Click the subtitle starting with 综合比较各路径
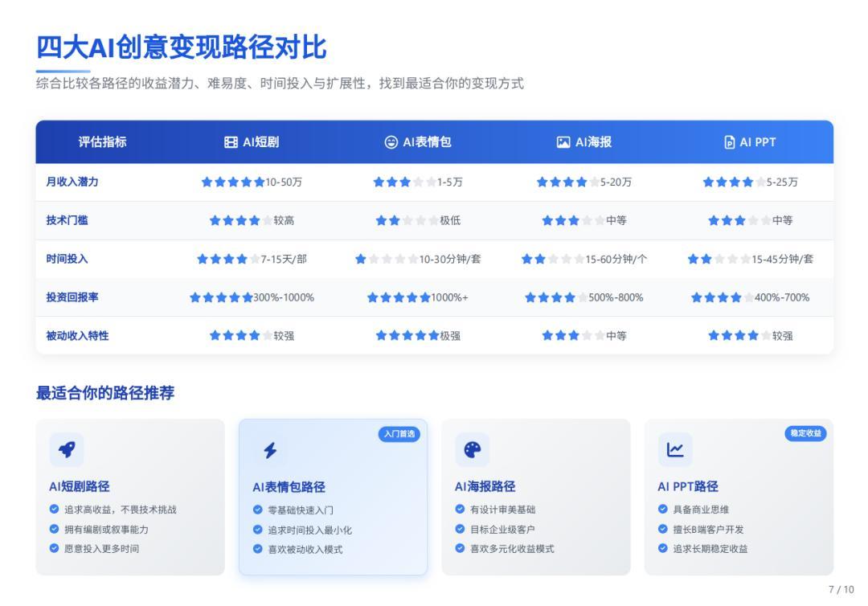Screen dimensions: 868x606 280,84
